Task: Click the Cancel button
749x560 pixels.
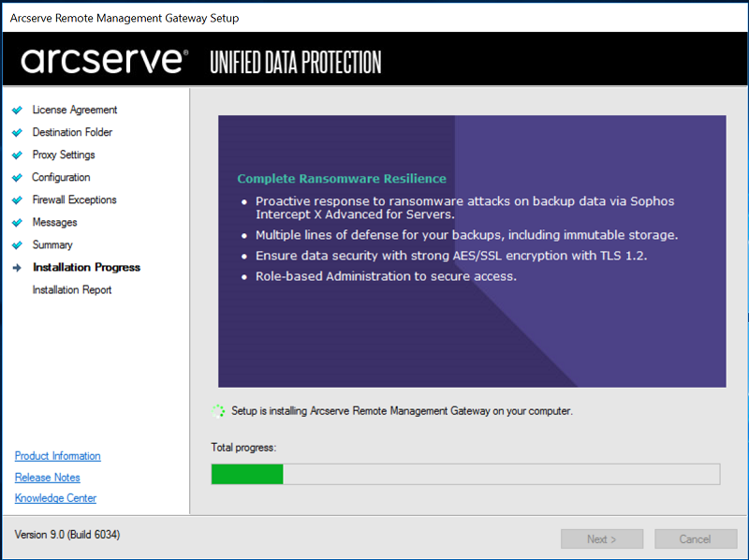Action: pyautogui.click(x=696, y=539)
